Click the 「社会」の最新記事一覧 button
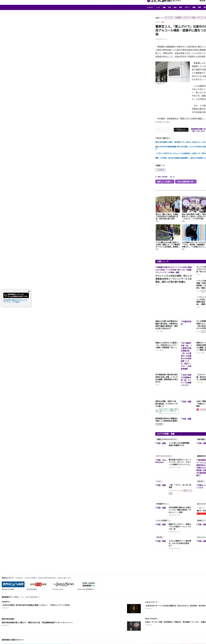This screenshot has width=206, height=644. click(186, 182)
